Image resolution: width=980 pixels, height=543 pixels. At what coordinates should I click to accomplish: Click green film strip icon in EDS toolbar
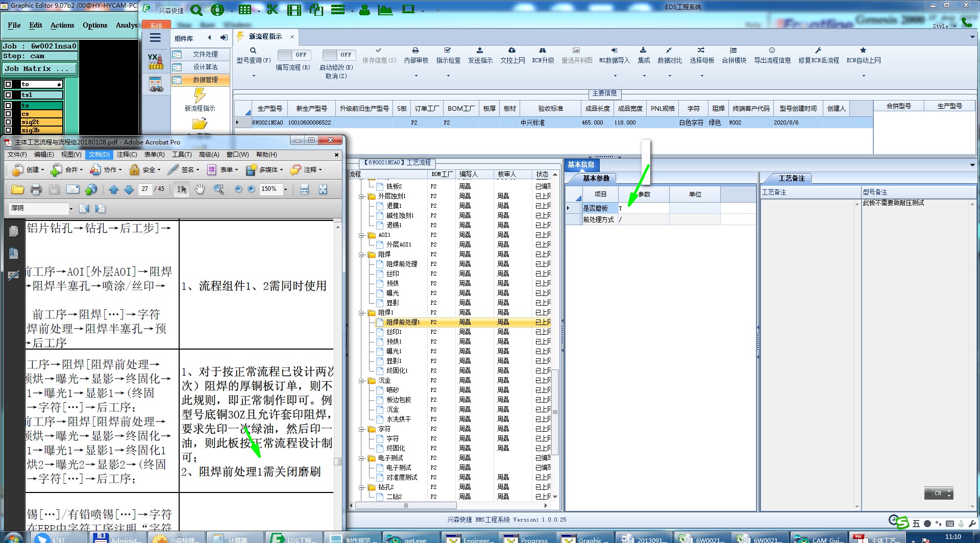coord(294,10)
